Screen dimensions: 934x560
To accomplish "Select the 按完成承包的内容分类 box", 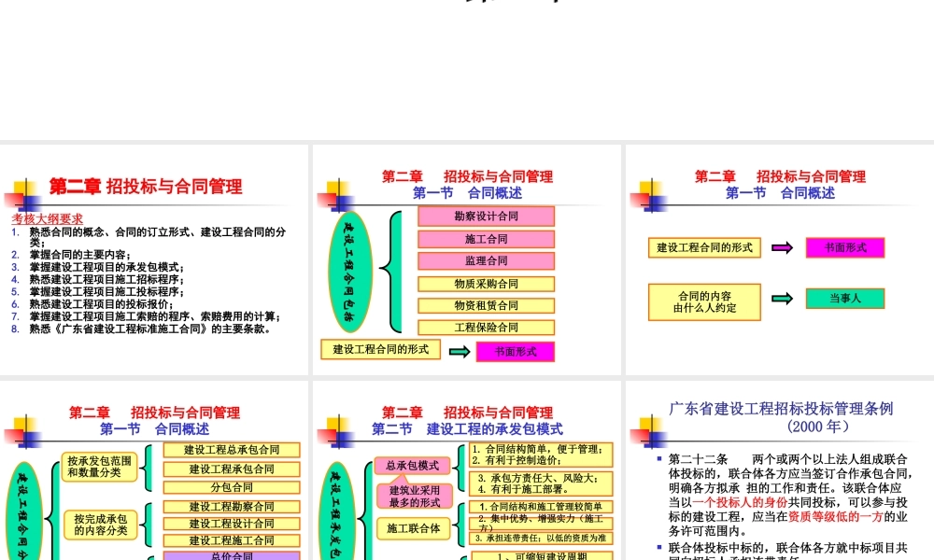I will pos(101,525).
